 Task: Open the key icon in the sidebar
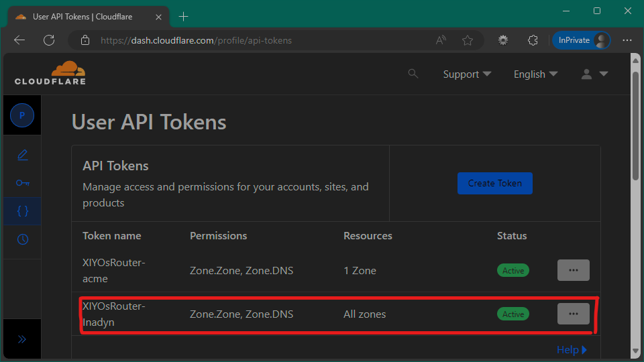(x=22, y=183)
